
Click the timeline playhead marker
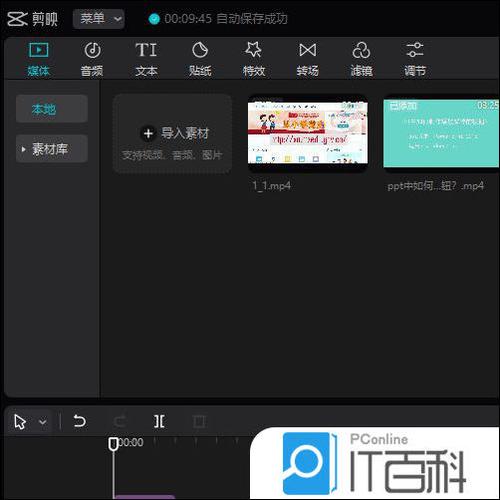click(x=113, y=444)
